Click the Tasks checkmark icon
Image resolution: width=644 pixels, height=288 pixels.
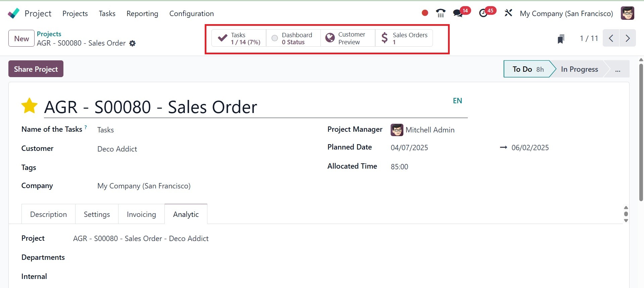(222, 38)
